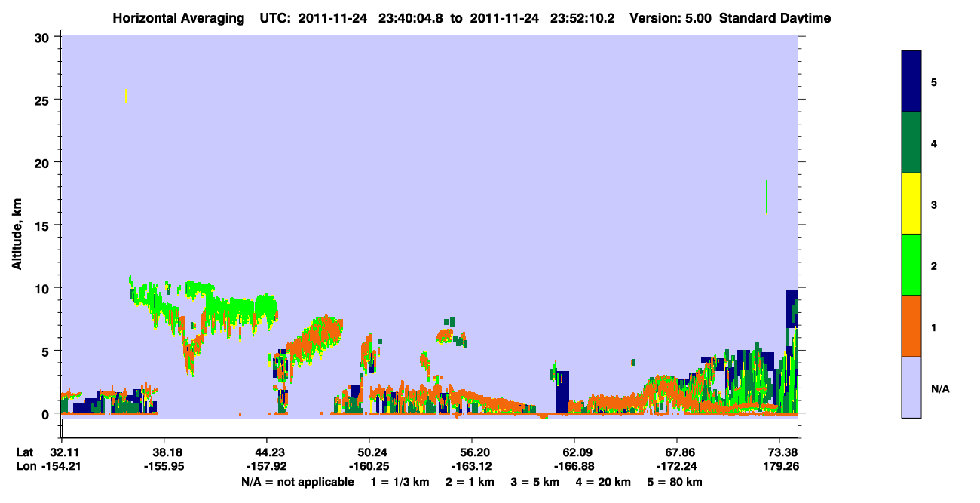Click the altitude tick label 15
This screenshot has height=503, width=980.
tap(44, 225)
